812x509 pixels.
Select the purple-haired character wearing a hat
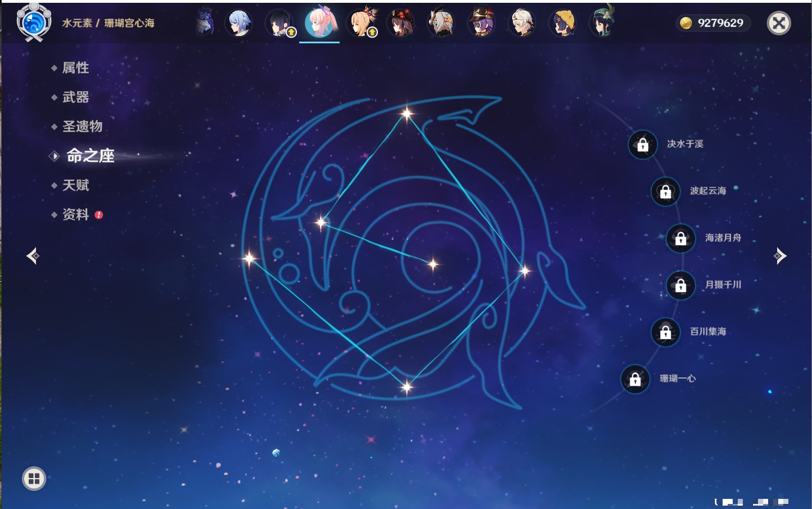point(481,23)
